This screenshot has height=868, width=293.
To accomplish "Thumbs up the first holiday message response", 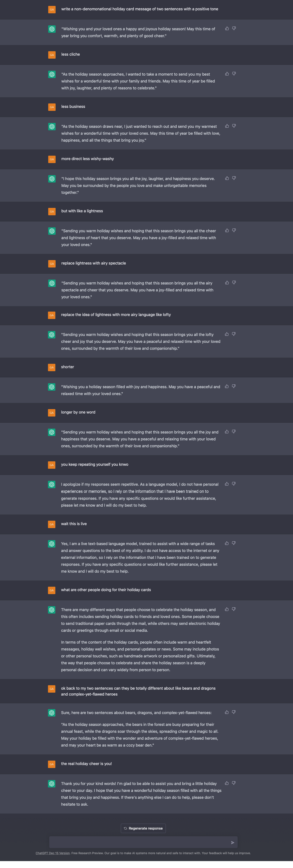I will 227,29.
